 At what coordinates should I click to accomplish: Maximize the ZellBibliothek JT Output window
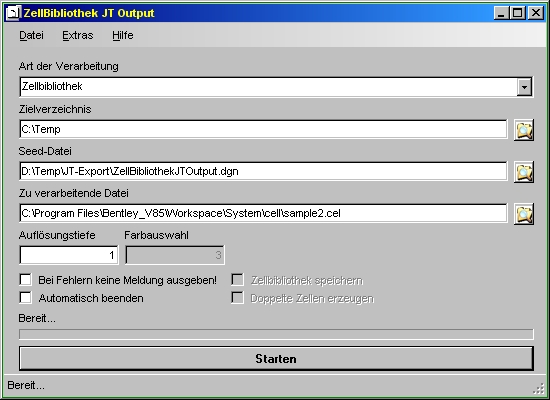[518, 13]
